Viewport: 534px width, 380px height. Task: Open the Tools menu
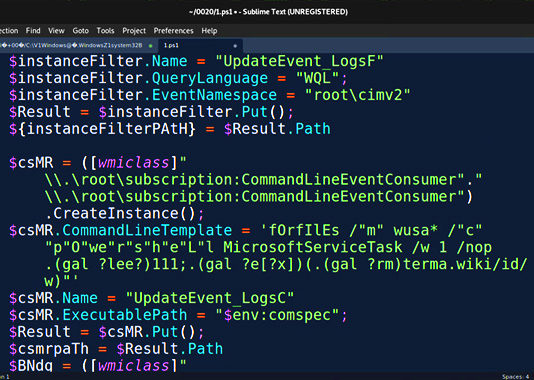(105, 31)
